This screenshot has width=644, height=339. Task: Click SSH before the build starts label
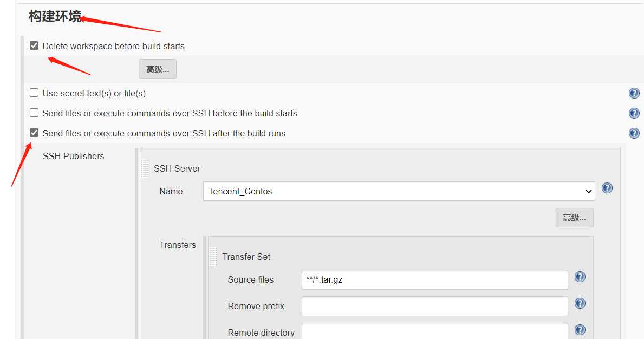point(170,113)
